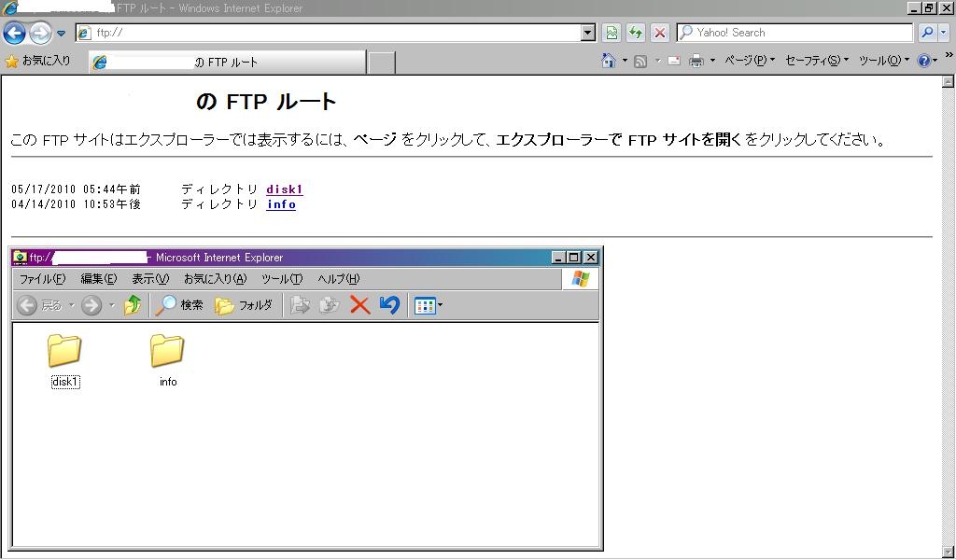This screenshot has width=956, height=560.
Task: Expand the Home button dropdown arrow
Action: [625, 61]
